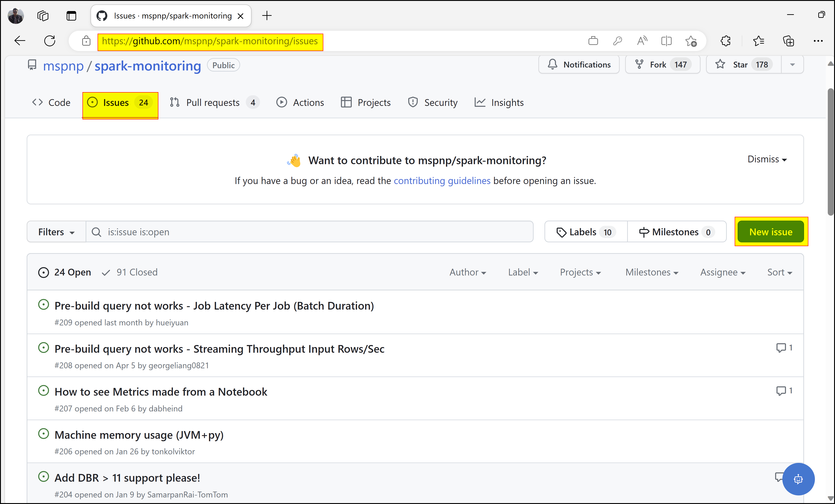Image resolution: width=835 pixels, height=504 pixels.
Task: Open browser Extensions puzzle icon
Action: (726, 41)
